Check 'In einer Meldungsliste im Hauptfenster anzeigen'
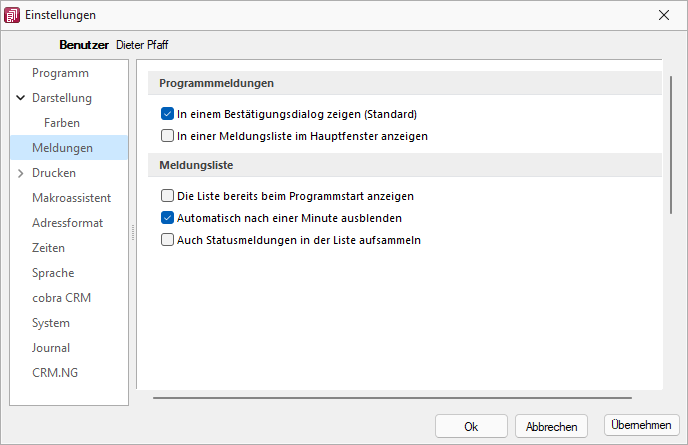The width and height of the screenshot is (688, 445). pyautogui.click(x=167, y=136)
